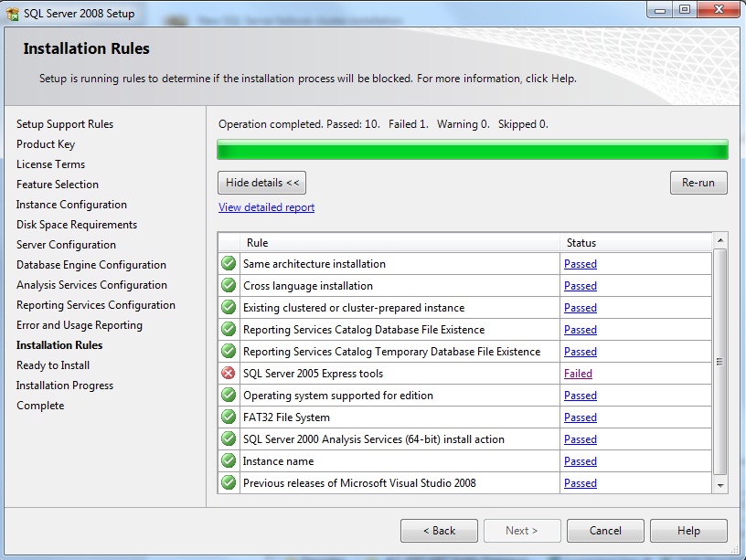The height and width of the screenshot is (560, 746).
Task: Select Database Engine Configuration step
Action: click(x=91, y=265)
